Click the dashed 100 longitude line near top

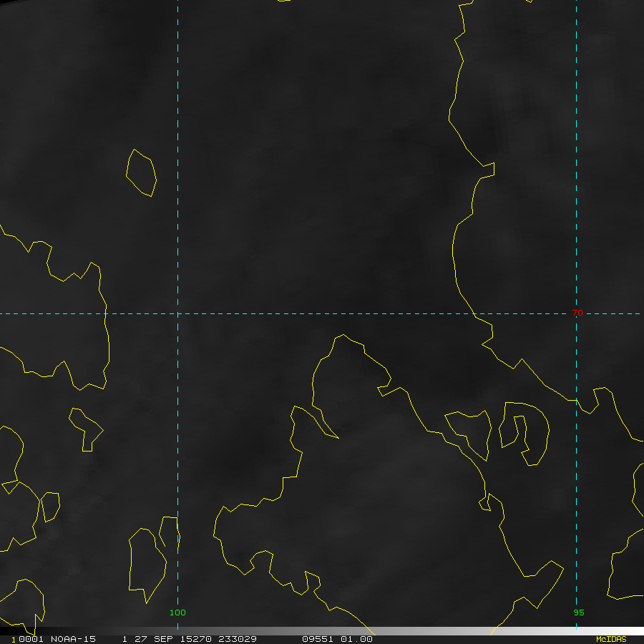point(177,43)
